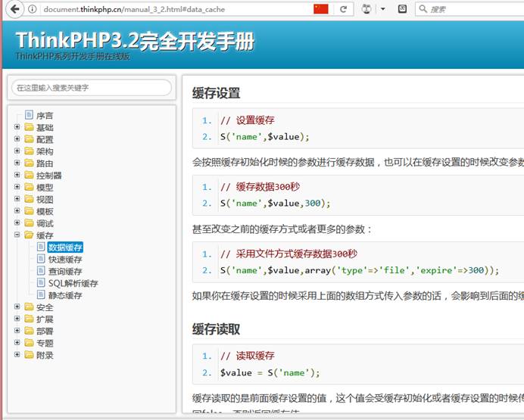Click the browser back arrow button
The height and width of the screenshot is (420, 524).
[x=14, y=9]
